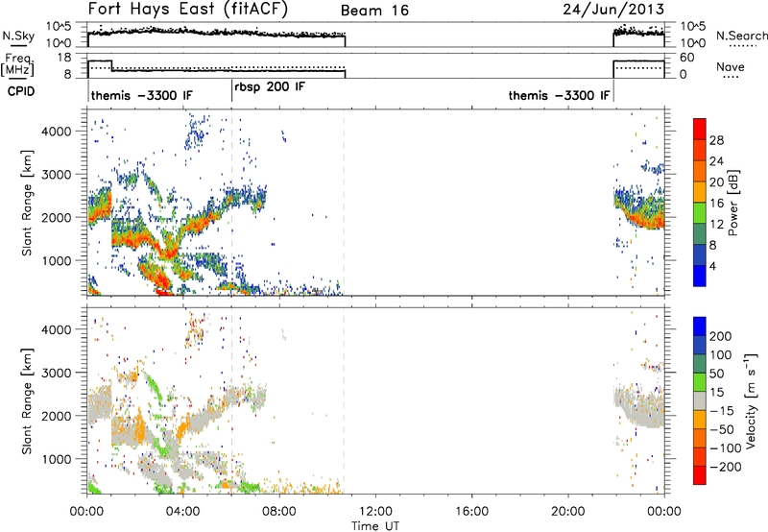Viewport: 768px width, 532px height.
Task: Click the '10^5' noise axis label at left
Action: (x=59, y=27)
